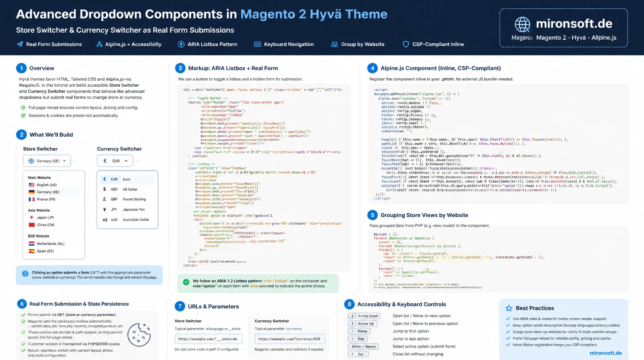Click the store URL field with ___store=de
Screen dimensions: 644x360
[209, 339]
